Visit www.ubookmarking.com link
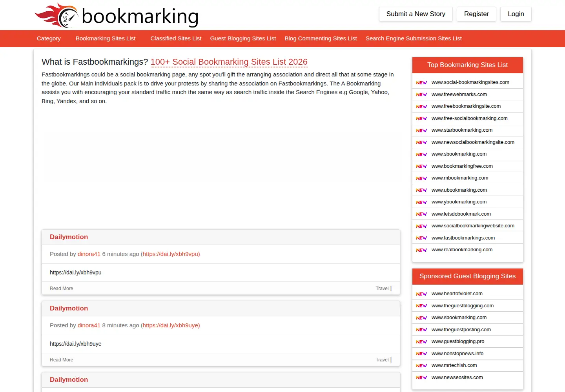 pos(459,190)
